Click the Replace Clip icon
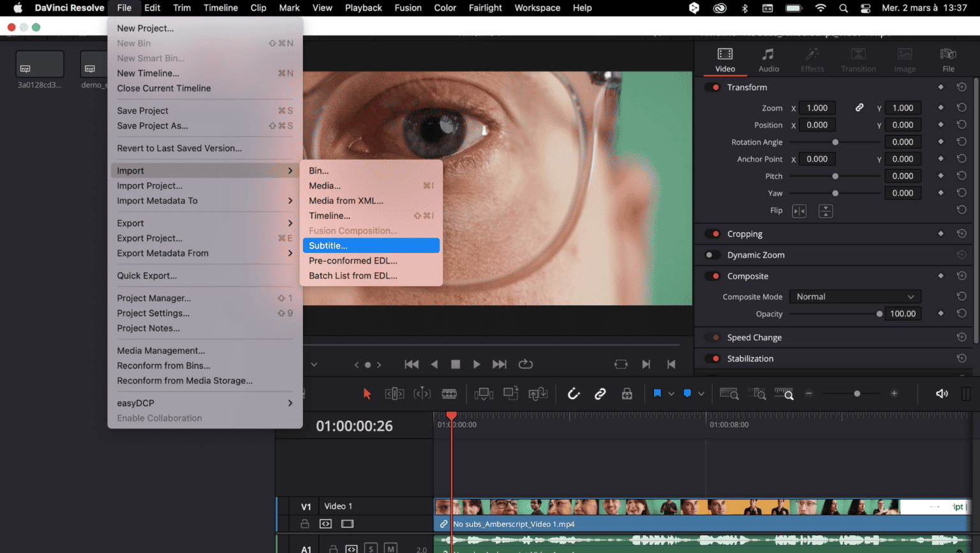This screenshot has width=980, height=553. coord(538,393)
